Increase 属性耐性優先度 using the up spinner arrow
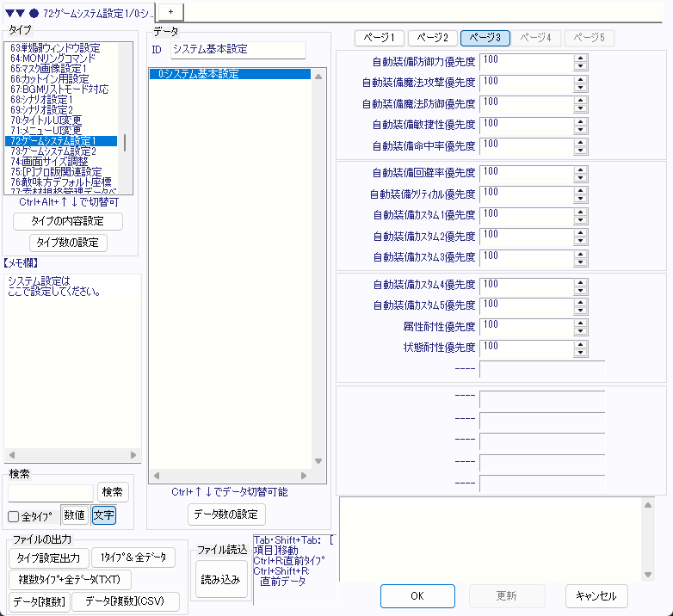Image resolution: width=673 pixels, height=616 pixels. 580,322
